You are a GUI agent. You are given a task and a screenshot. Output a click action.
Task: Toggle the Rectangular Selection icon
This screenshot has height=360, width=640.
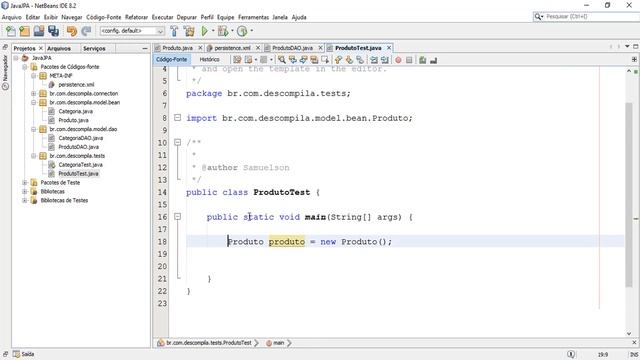(325, 60)
